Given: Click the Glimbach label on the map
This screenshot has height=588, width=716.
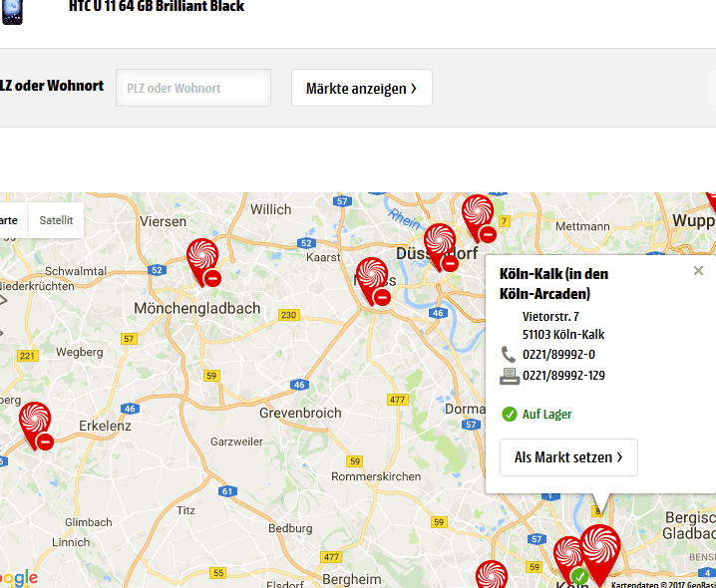Looking at the screenshot, I should 88,522.
